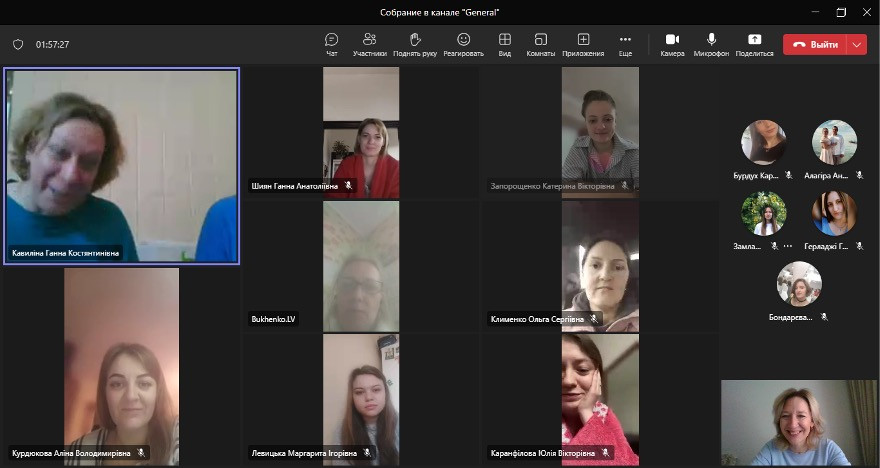Click name label Шиян Ганна Анатоліївна
The width and height of the screenshot is (880, 468).
coord(295,186)
